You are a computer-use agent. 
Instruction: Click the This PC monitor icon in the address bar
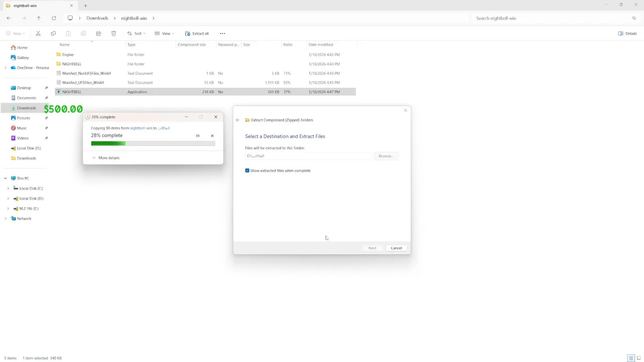70,18
